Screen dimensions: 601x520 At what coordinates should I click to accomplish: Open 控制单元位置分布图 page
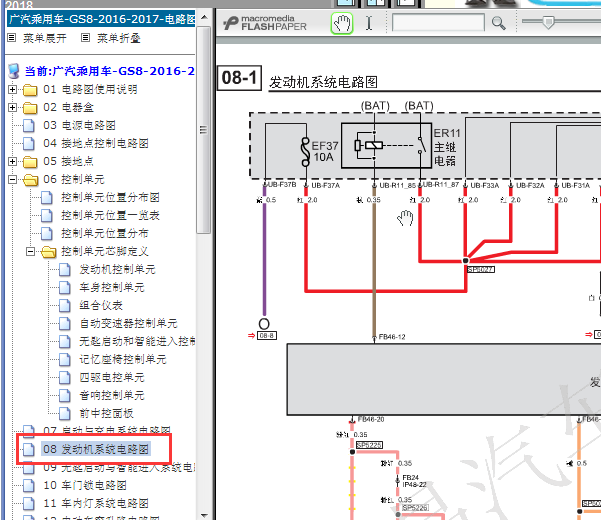[110, 197]
